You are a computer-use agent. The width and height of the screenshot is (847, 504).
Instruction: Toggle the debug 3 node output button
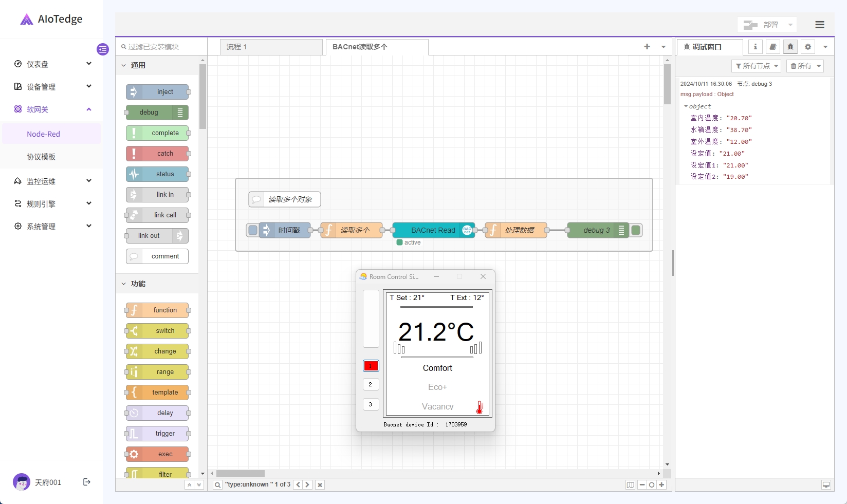pyautogui.click(x=636, y=230)
